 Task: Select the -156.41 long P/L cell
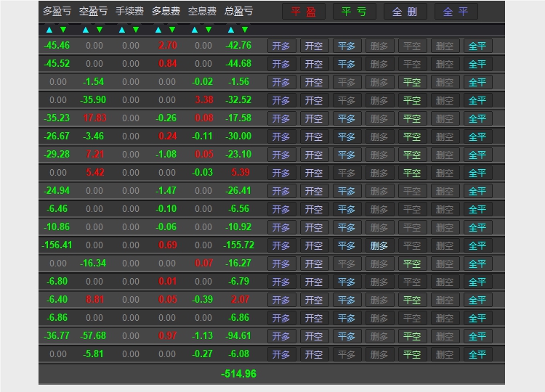click(57, 245)
